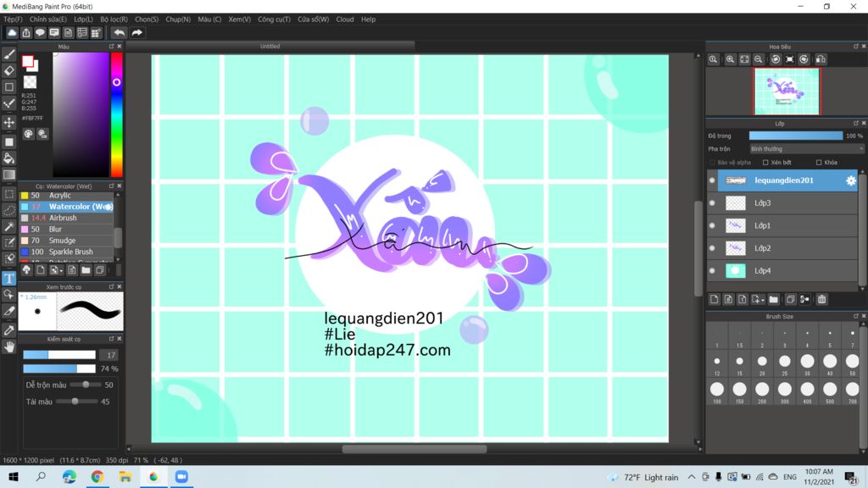
Task: Toggle transparent color swatch in color panel
Action: 30,82
